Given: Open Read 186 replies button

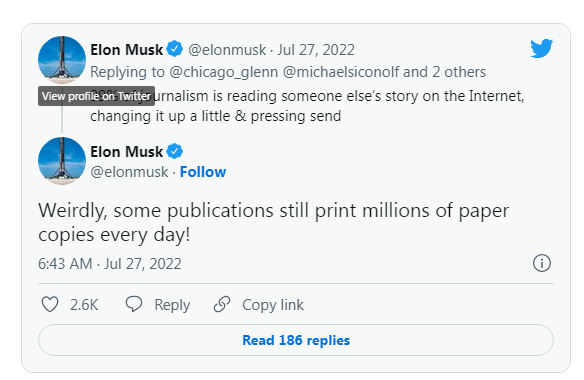Looking at the screenshot, I should [x=296, y=340].
